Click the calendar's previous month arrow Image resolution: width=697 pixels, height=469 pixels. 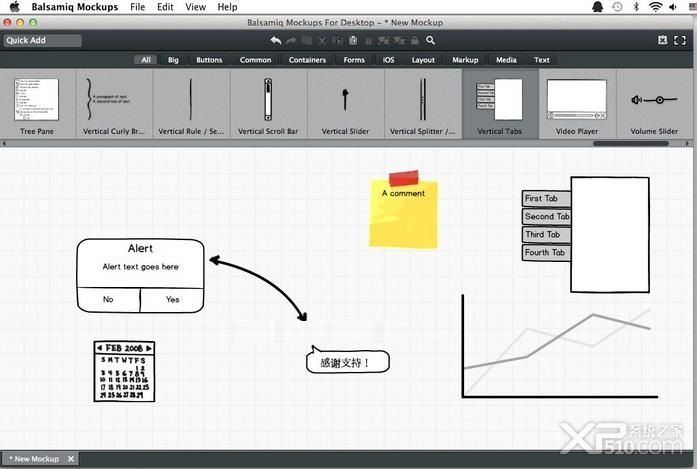point(100,348)
